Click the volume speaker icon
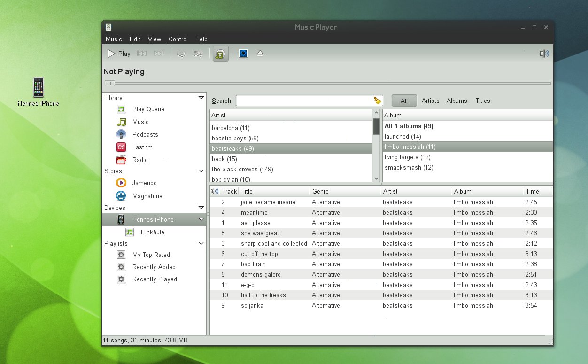588x364 pixels. (544, 54)
